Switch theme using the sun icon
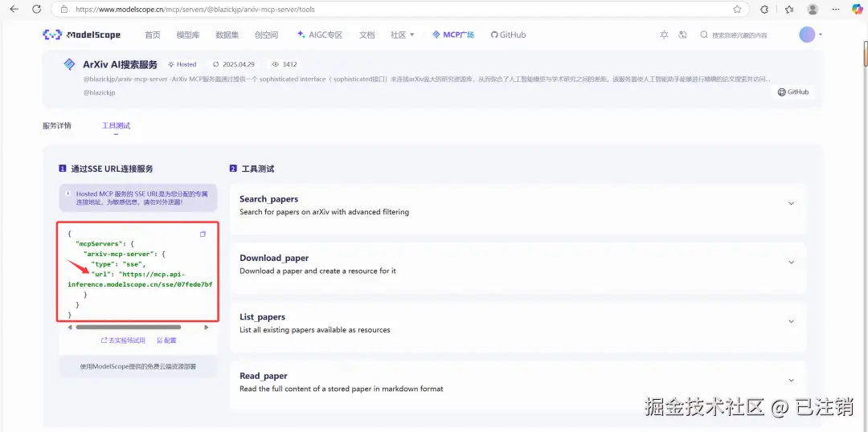Image resolution: width=868 pixels, height=432 pixels. pos(664,35)
